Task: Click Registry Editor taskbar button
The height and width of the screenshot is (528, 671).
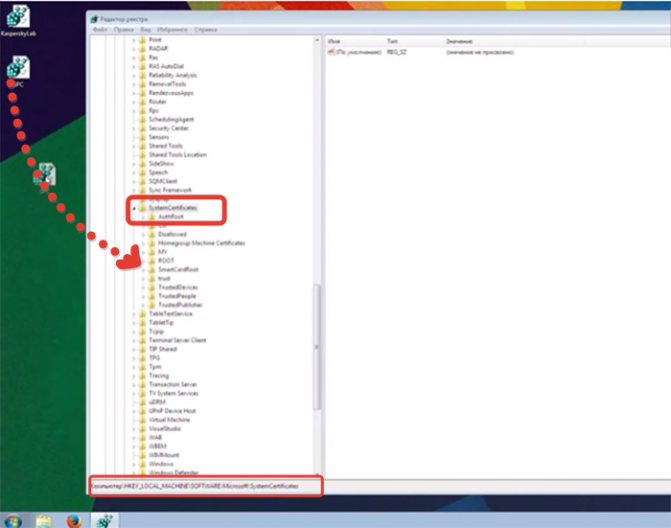Action: (104, 521)
